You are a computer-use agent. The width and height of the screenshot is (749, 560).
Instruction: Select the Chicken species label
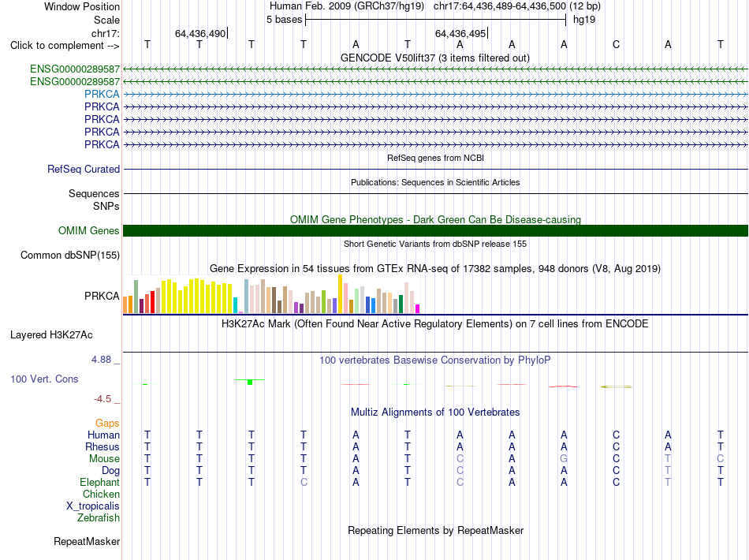click(x=101, y=494)
